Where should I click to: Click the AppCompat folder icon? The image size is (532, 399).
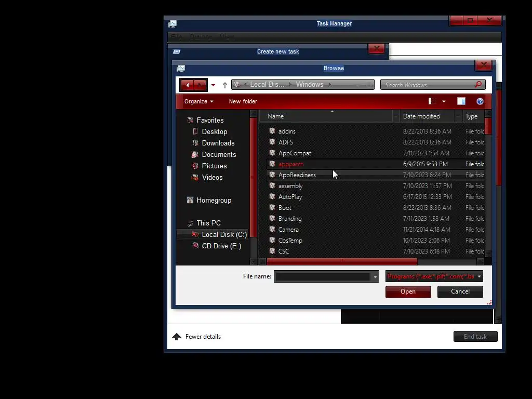point(272,153)
